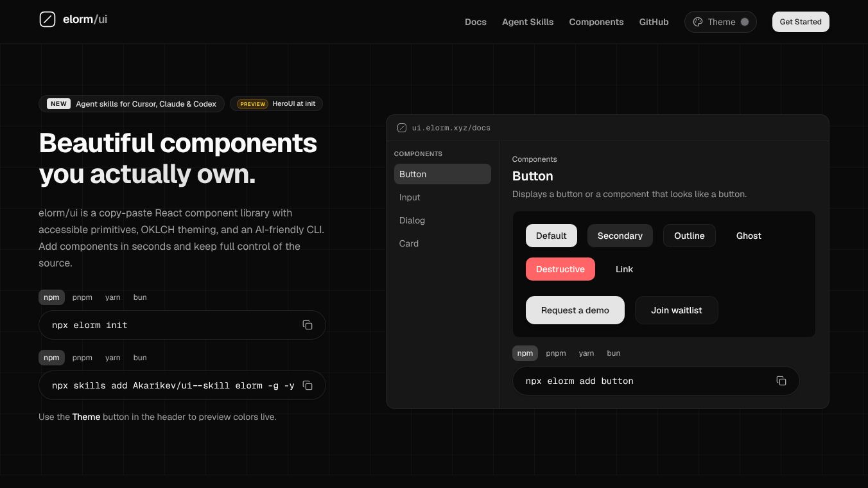Click the Request a demo button

tap(575, 310)
